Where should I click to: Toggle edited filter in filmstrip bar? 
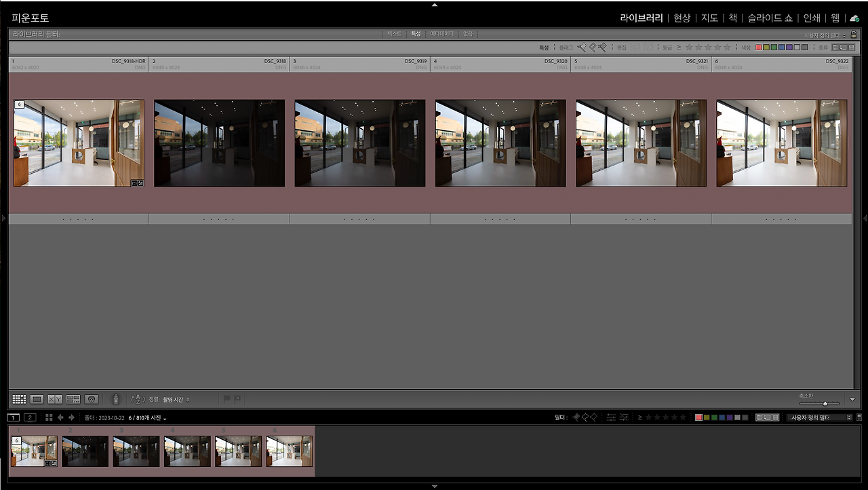[x=611, y=417]
